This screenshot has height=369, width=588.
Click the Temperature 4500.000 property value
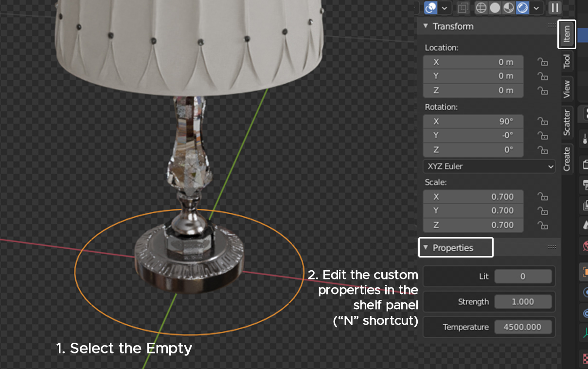coord(523,327)
